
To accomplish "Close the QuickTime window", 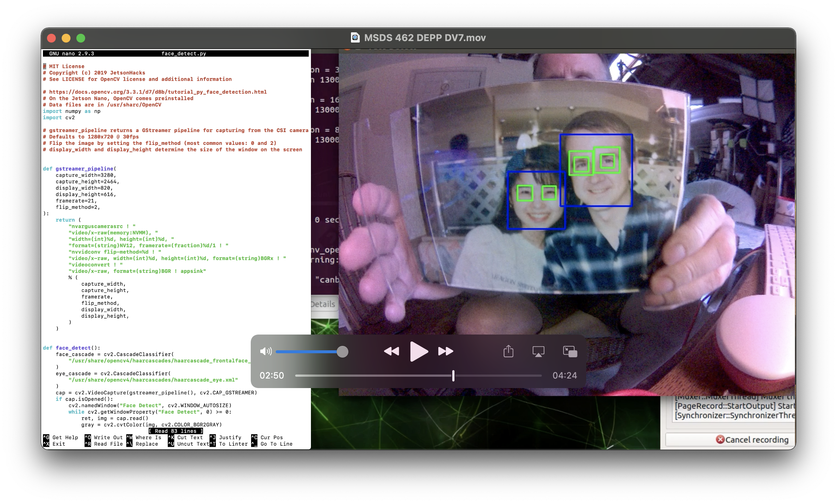I will (51, 38).
